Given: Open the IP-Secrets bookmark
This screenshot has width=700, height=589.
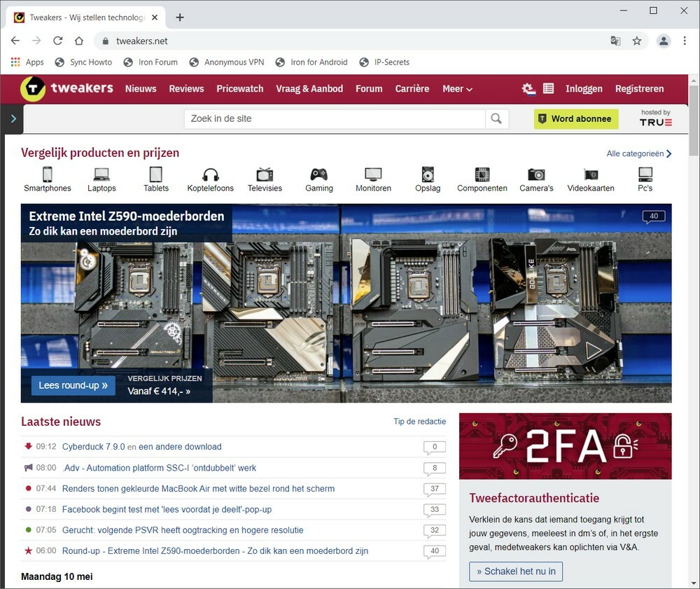Looking at the screenshot, I should pyautogui.click(x=384, y=62).
